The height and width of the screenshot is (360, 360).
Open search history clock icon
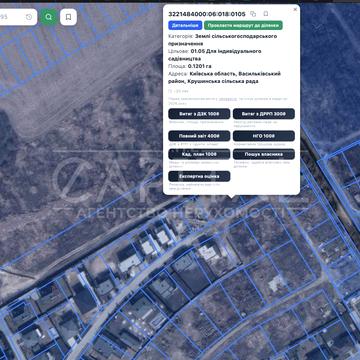[x=29, y=17]
